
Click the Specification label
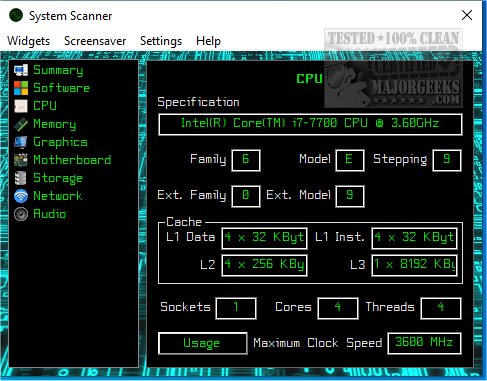point(198,102)
